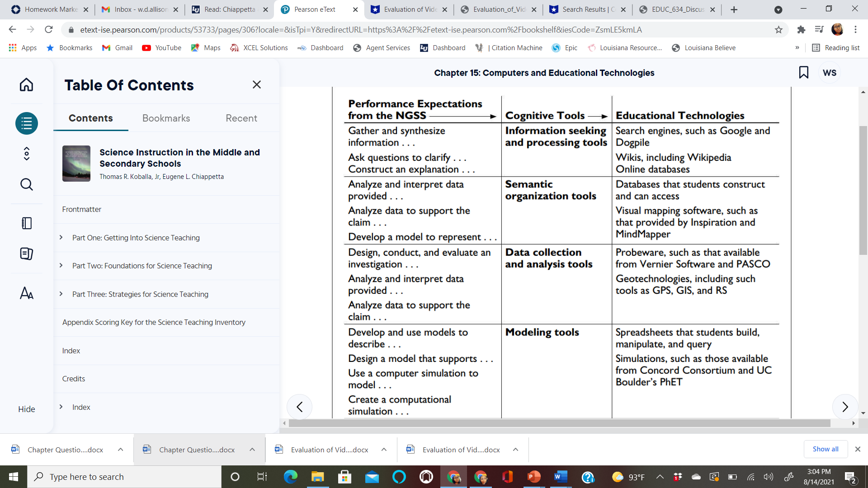Viewport: 868px width, 488px height.
Task: Go to the next page arrow
Action: [845, 407]
